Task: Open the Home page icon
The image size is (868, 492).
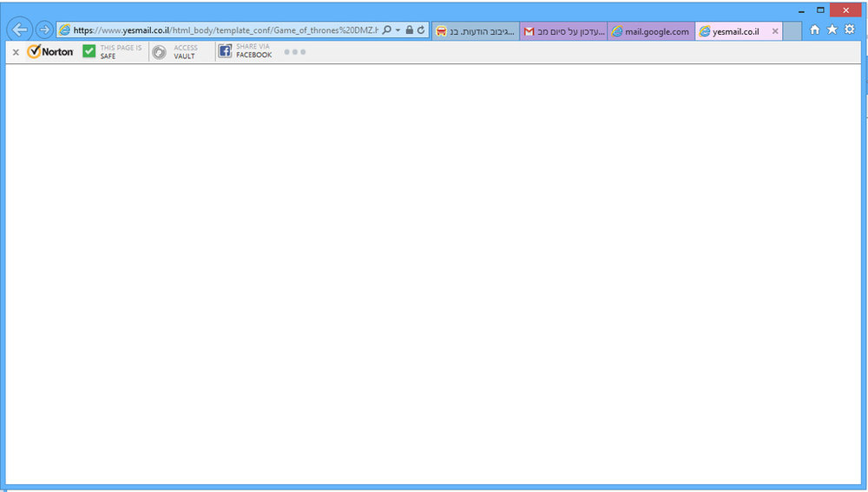Action: pyautogui.click(x=815, y=30)
